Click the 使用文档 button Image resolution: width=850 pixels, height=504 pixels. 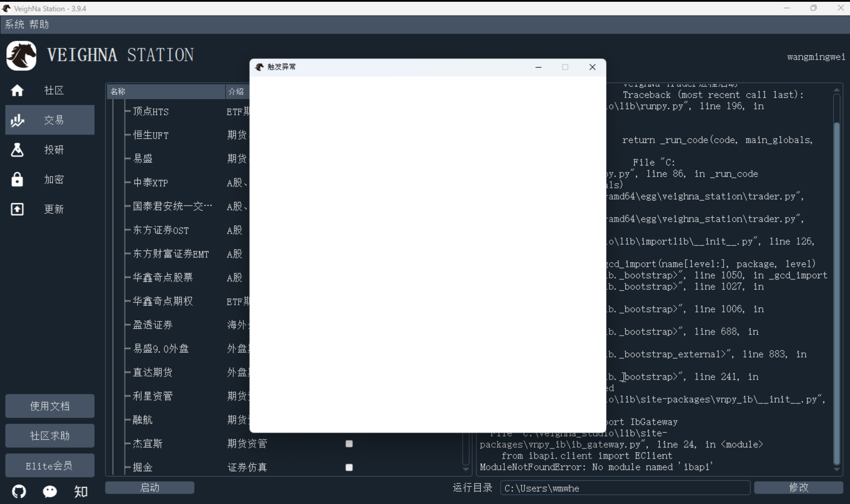[x=50, y=406]
